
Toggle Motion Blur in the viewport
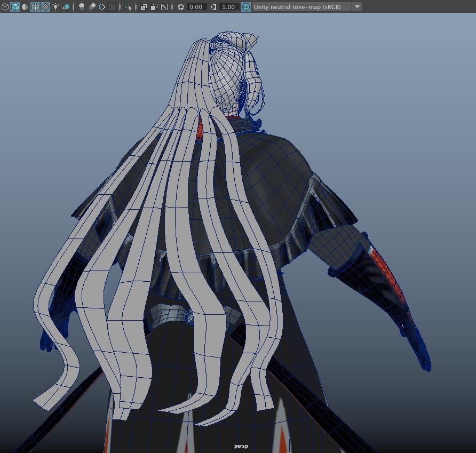(x=92, y=7)
